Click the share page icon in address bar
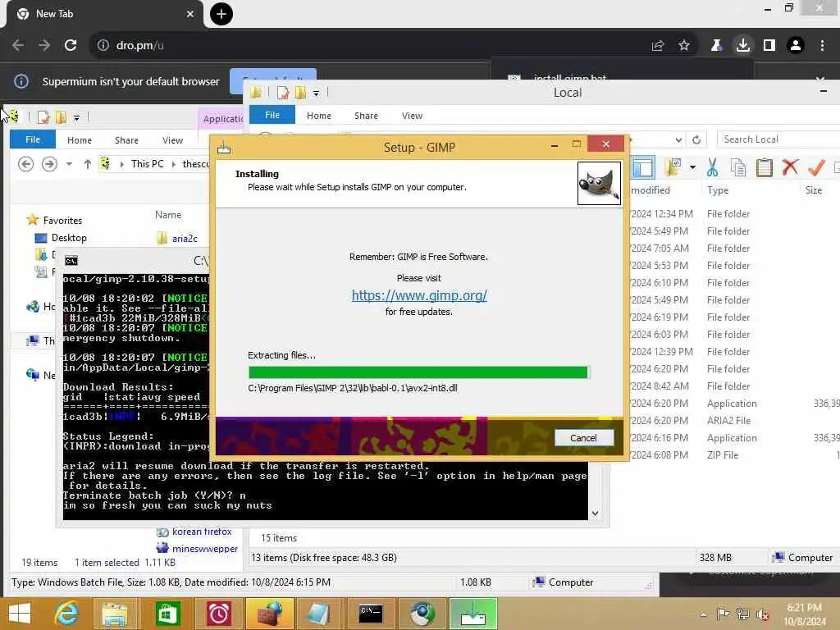The image size is (840, 630). click(x=658, y=46)
